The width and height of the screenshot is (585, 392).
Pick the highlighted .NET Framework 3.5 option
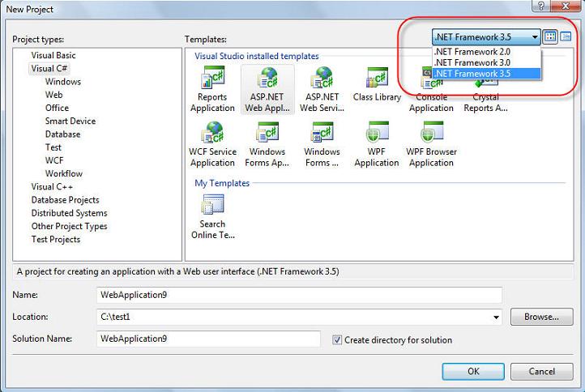tap(486, 74)
